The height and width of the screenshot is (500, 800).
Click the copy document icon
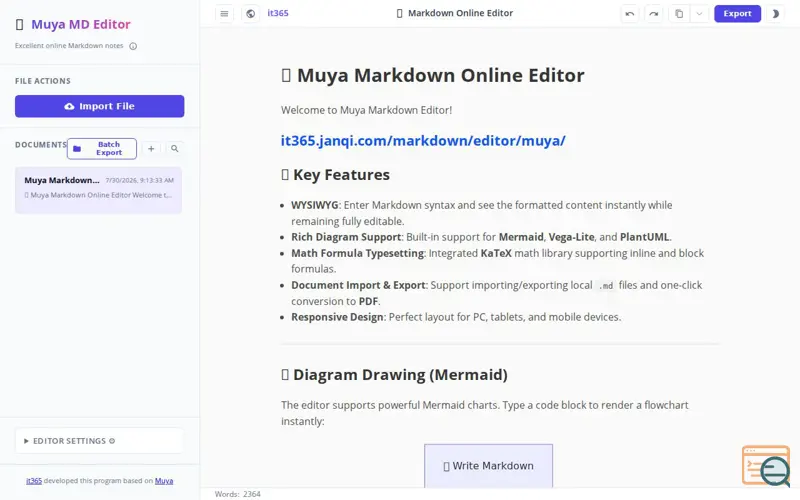click(679, 14)
